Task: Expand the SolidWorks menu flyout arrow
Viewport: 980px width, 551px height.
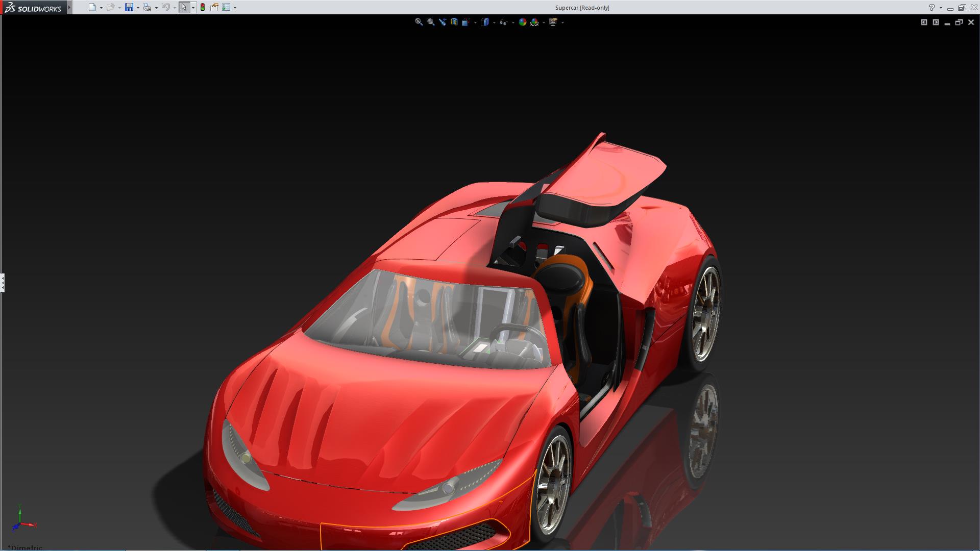Action: [x=69, y=7]
